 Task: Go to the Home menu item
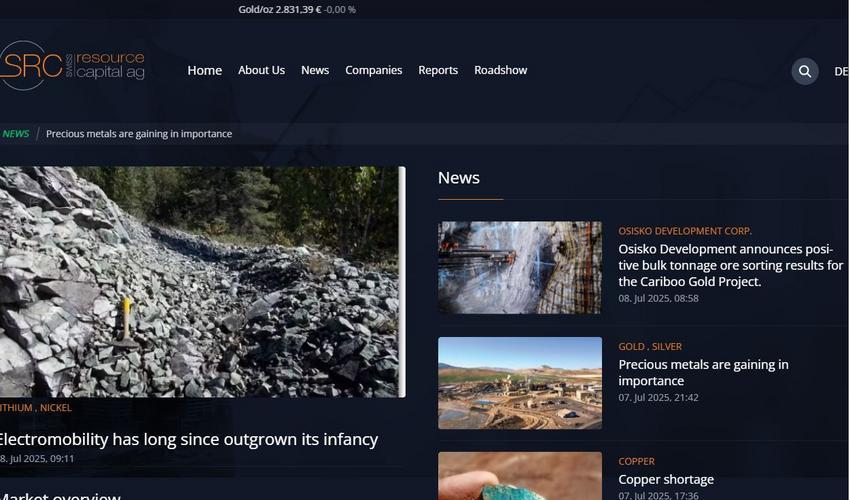pyautogui.click(x=204, y=70)
